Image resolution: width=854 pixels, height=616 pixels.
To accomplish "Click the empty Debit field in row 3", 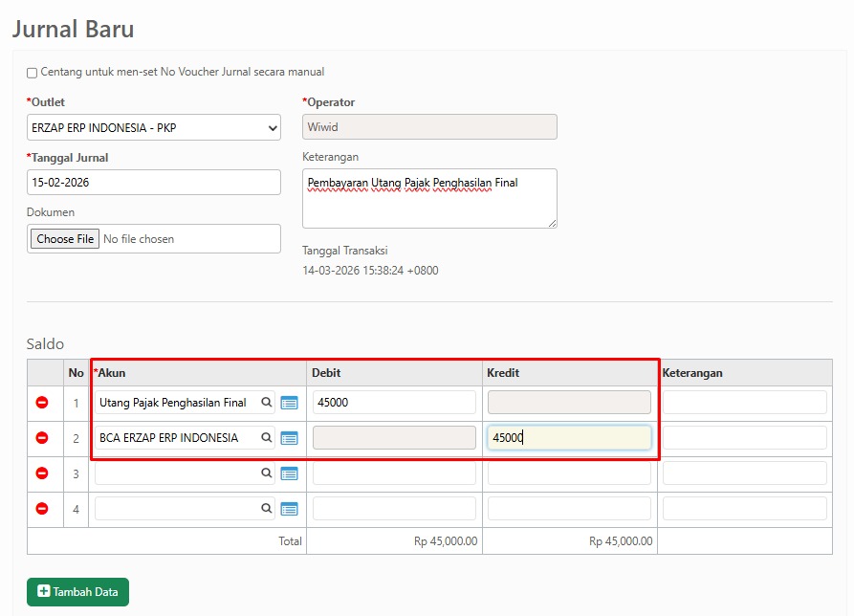I will pos(394,473).
